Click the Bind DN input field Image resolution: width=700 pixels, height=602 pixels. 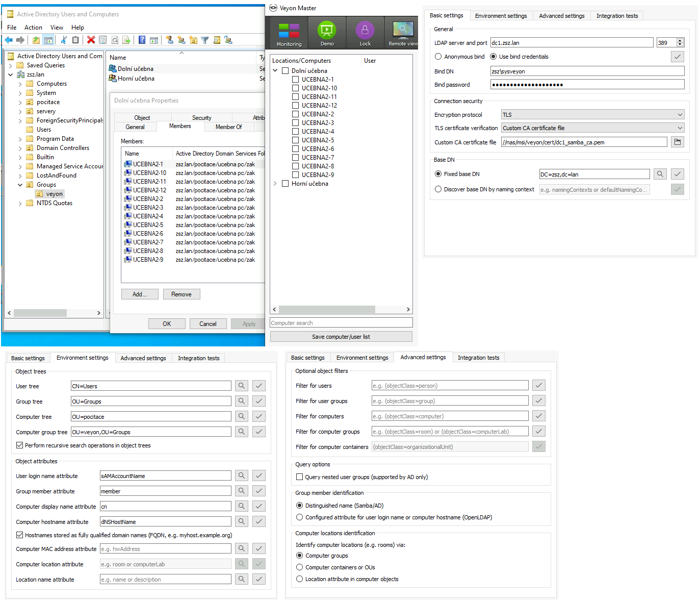coord(587,71)
